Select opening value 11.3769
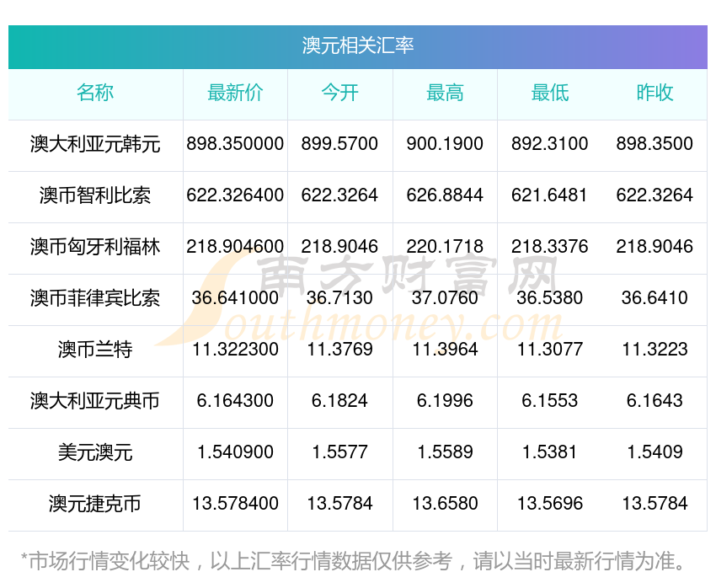Image resolution: width=716 pixels, height=588 pixels. (x=339, y=350)
